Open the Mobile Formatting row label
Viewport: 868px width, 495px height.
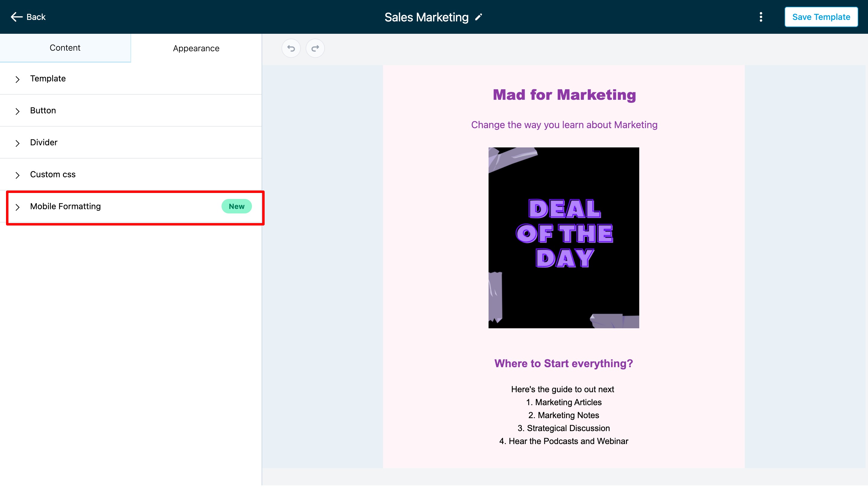coord(66,207)
